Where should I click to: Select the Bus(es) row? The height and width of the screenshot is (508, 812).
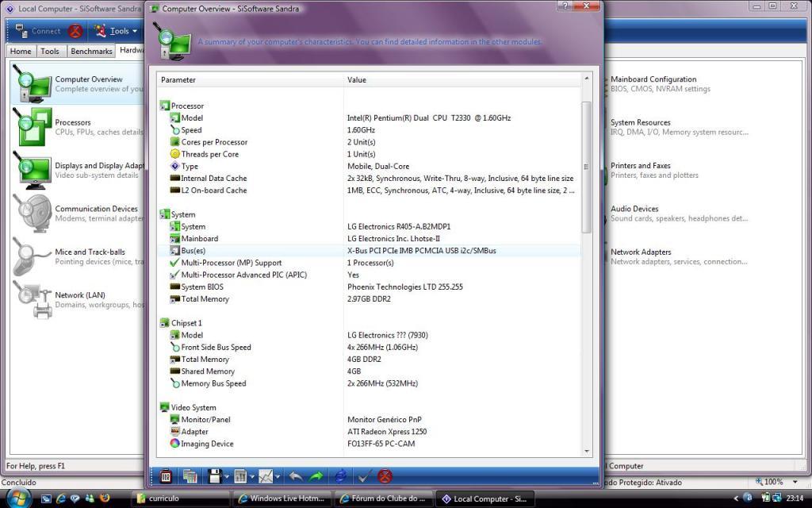(x=370, y=250)
